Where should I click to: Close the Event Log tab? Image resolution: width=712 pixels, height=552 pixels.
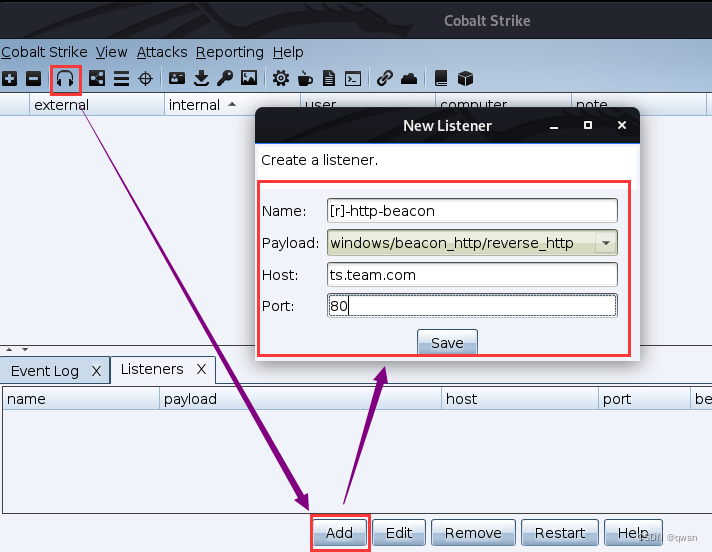(96, 371)
